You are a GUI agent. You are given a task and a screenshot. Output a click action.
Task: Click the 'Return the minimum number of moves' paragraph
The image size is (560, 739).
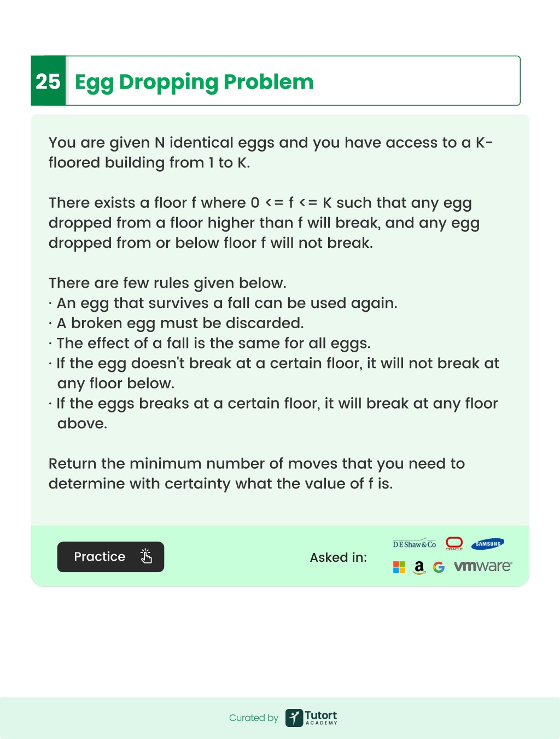tap(256, 474)
